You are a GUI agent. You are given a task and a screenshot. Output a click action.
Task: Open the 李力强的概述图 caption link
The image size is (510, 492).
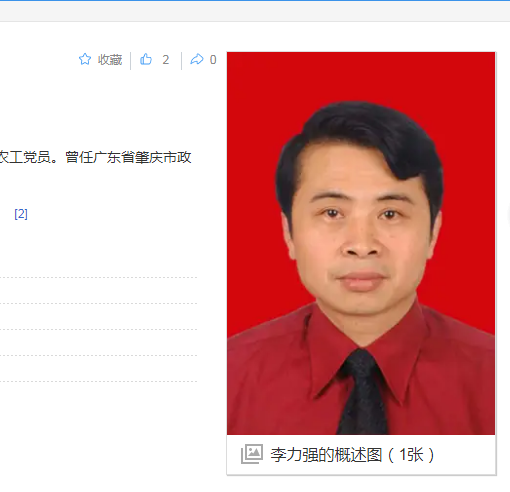[x=326, y=455]
